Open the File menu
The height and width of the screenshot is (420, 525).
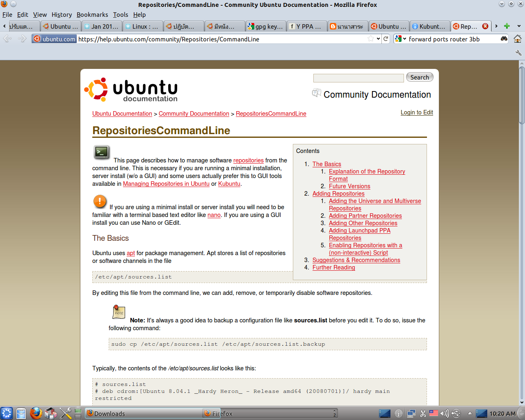pos(7,15)
